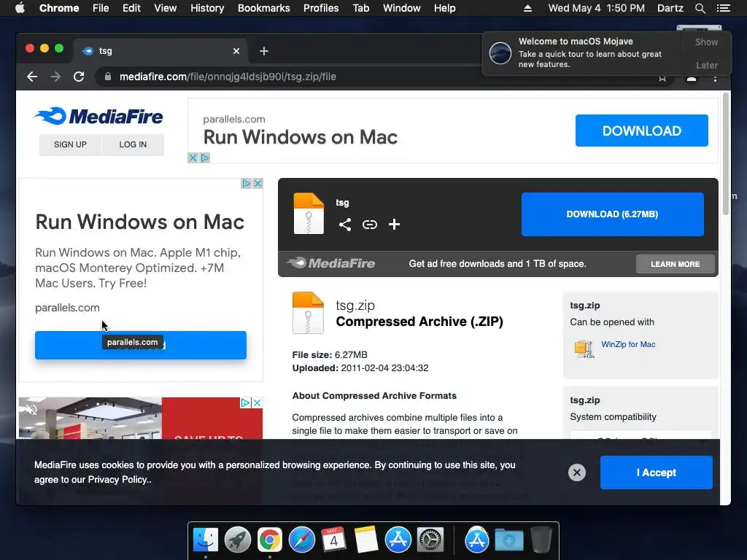This screenshot has height=560, width=747.
Task: Click 'File size: 6.27MB' text
Action: coord(330,355)
